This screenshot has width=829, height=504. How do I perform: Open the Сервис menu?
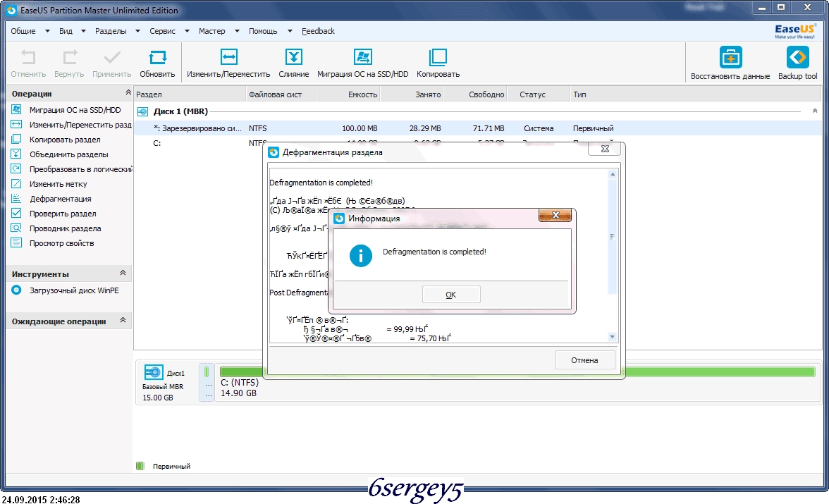point(162,31)
